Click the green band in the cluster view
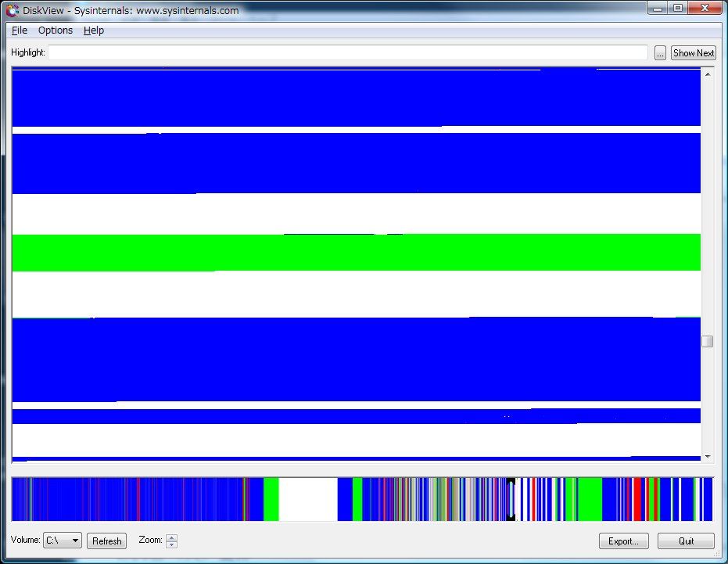The width and height of the screenshot is (728, 564). (356, 252)
